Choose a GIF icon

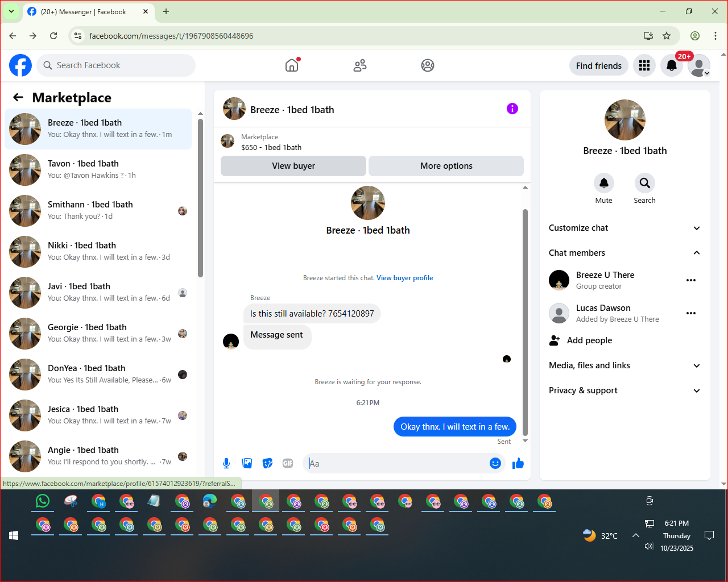click(x=288, y=463)
